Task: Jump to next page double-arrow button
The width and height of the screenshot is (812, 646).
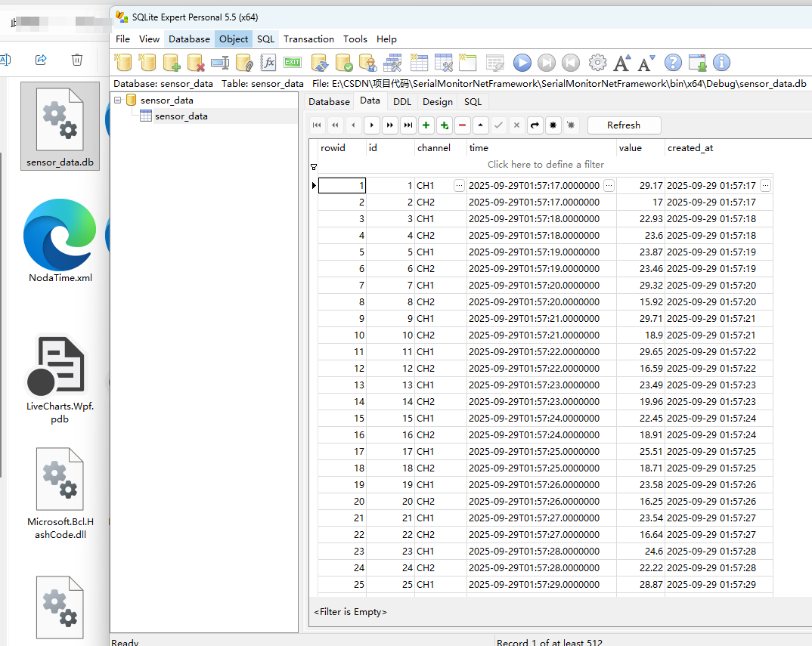Action: [x=390, y=125]
